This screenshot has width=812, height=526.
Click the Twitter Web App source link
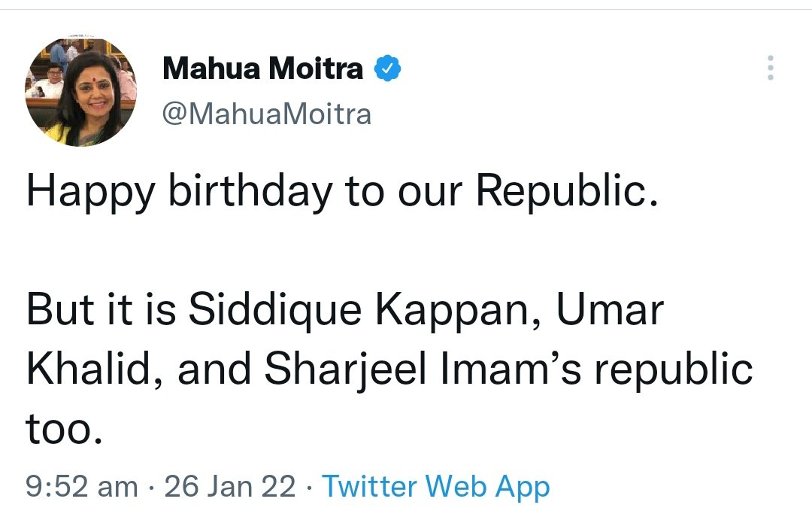tap(436, 487)
